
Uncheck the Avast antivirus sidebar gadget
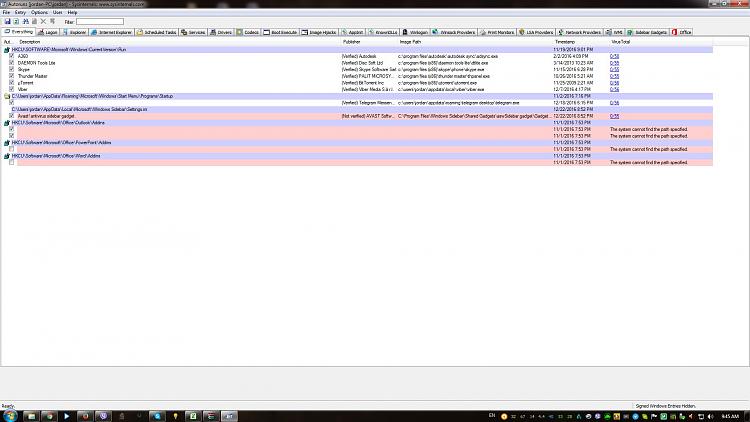[x=11, y=116]
